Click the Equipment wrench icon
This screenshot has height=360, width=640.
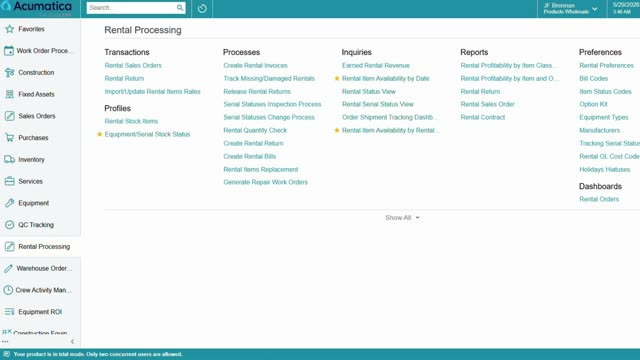[9, 203]
